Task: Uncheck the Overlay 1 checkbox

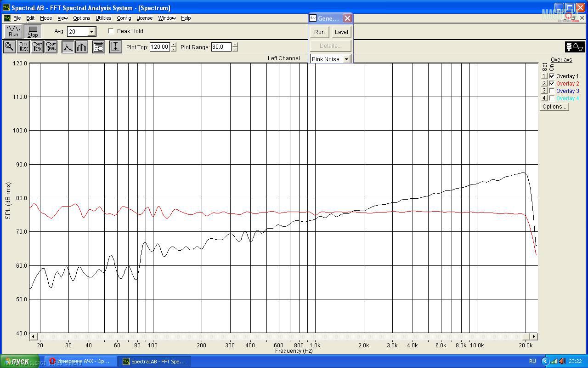Action: click(552, 76)
